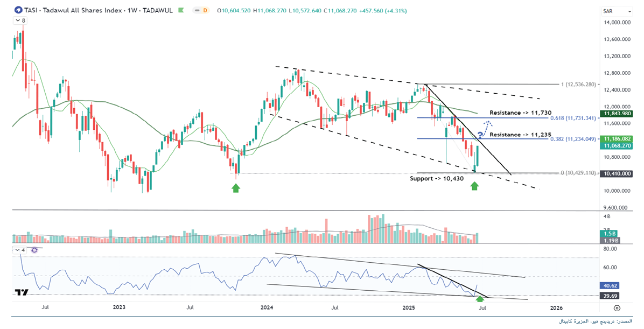The width and height of the screenshot is (644, 329).
Task: Click the 2024 label on the time axis
Action: [267, 307]
